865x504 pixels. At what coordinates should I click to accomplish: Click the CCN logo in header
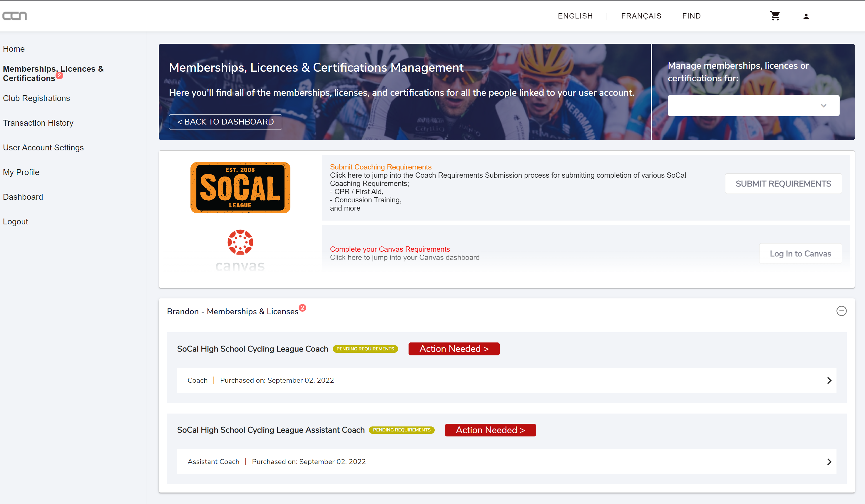14,16
